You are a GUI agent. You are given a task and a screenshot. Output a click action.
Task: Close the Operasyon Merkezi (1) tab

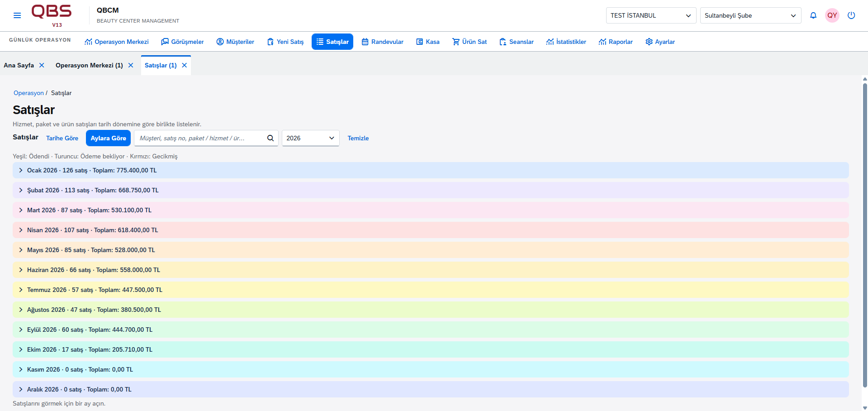click(x=131, y=65)
